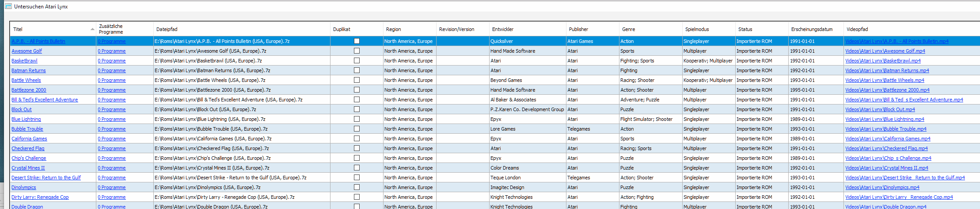Screen dimensions: 980x209
Task: Check Duplikat box for Awesome Golf row
Action: (357, 51)
